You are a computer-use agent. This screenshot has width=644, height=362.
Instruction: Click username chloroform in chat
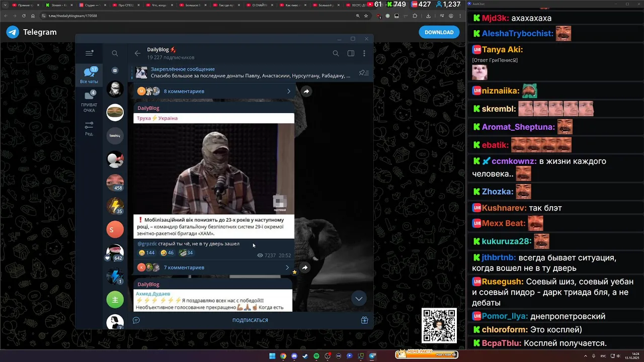pos(504,330)
